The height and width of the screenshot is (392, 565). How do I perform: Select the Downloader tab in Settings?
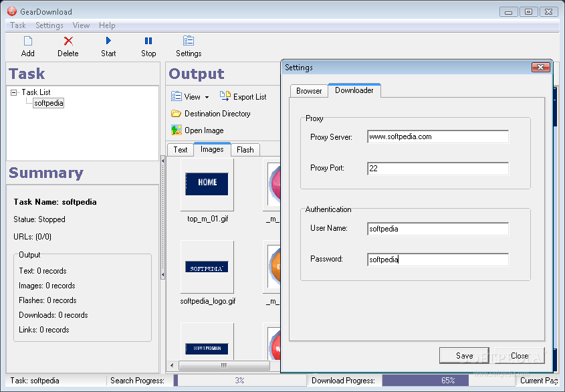(354, 90)
